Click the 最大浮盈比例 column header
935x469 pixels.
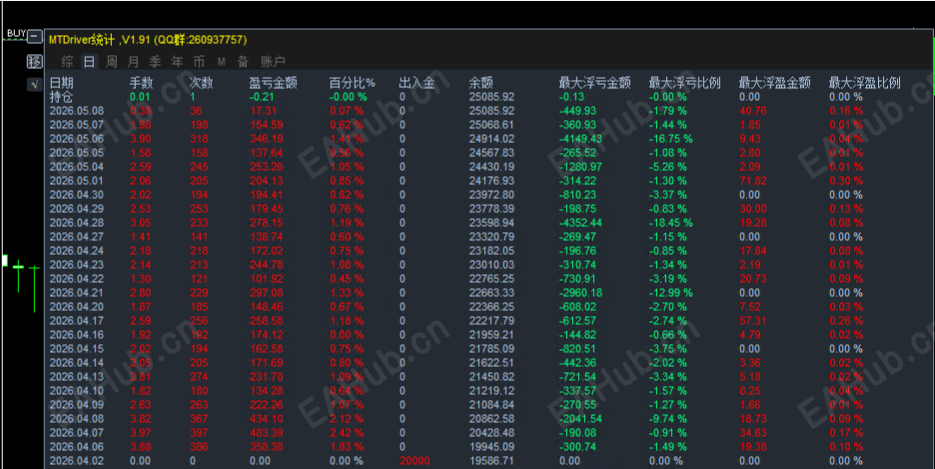click(x=865, y=83)
